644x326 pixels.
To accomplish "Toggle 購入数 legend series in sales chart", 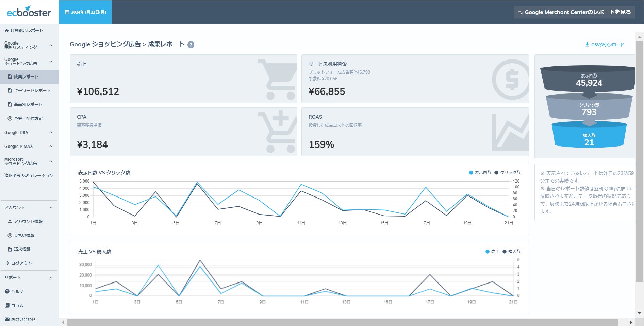I will [x=511, y=252].
